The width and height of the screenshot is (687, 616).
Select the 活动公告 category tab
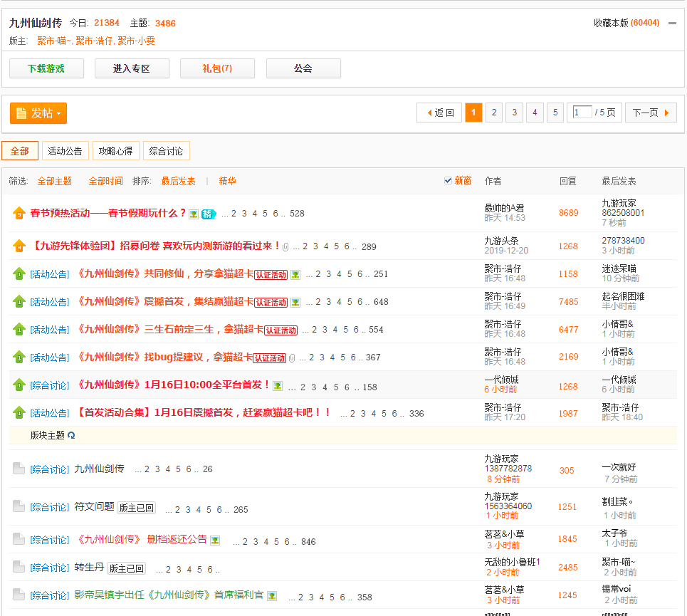coord(65,151)
